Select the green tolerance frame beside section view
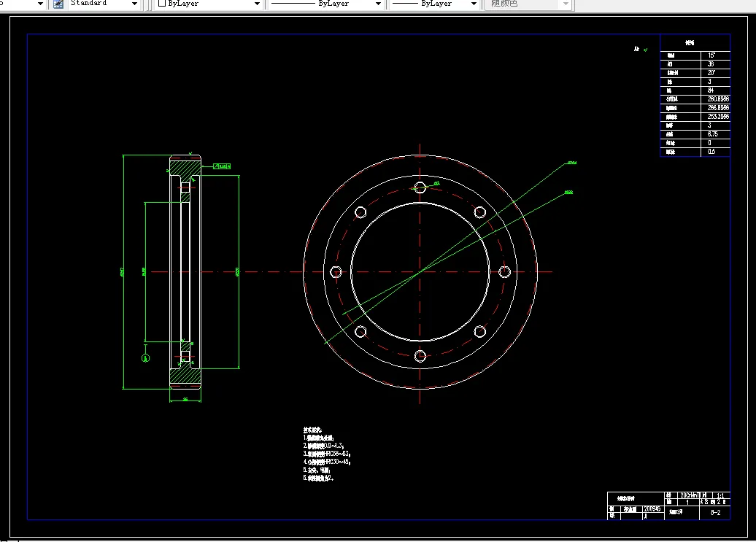This screenshot has width=756, height=542. (222, 166)
